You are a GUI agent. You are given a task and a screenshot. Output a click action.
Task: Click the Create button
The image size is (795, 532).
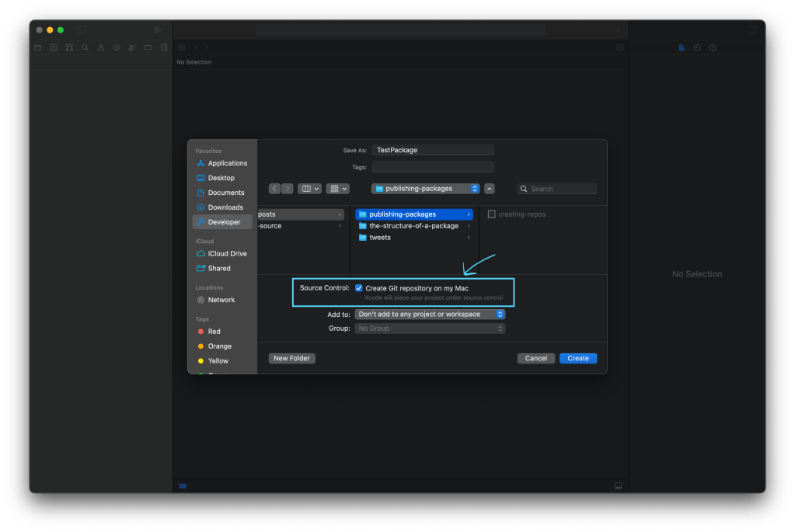[577, 359]
